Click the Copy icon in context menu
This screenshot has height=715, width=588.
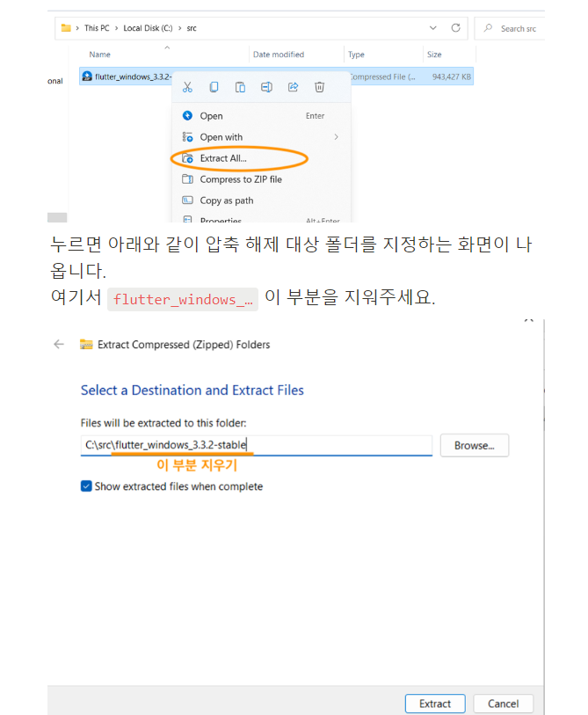[214, 87]
